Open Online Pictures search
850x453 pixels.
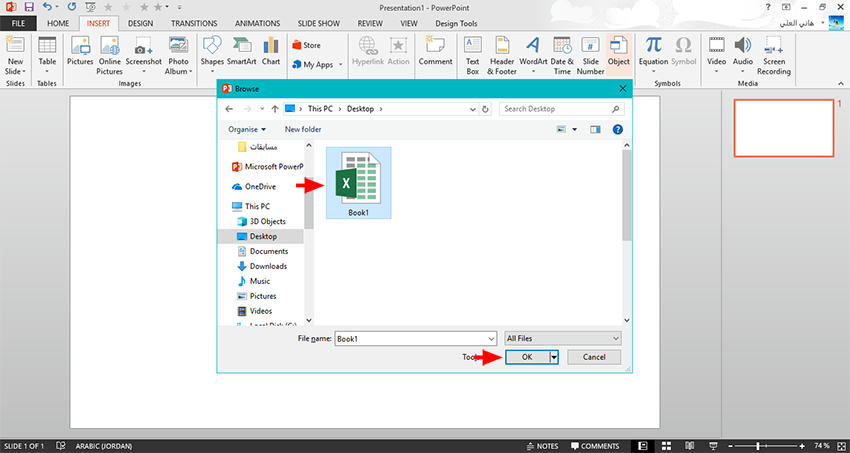point(110,56)
